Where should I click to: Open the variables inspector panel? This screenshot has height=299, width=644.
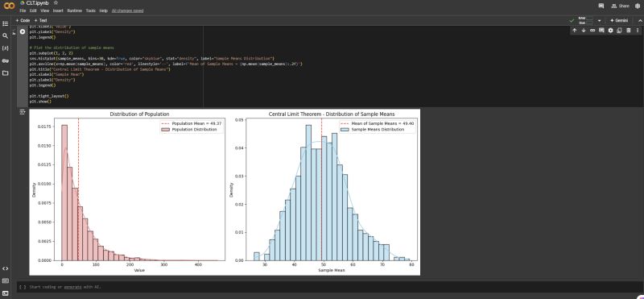[6, 48]
